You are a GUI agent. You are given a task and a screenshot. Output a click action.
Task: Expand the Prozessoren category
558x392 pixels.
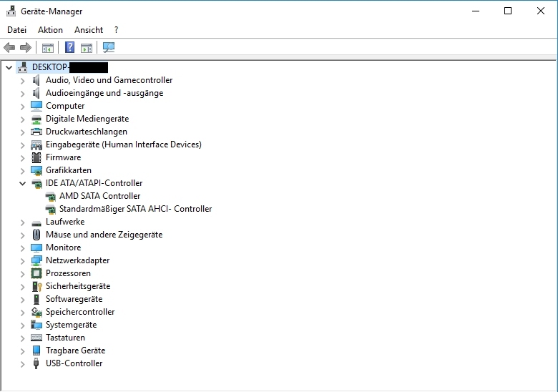click(x=22, y=274)
